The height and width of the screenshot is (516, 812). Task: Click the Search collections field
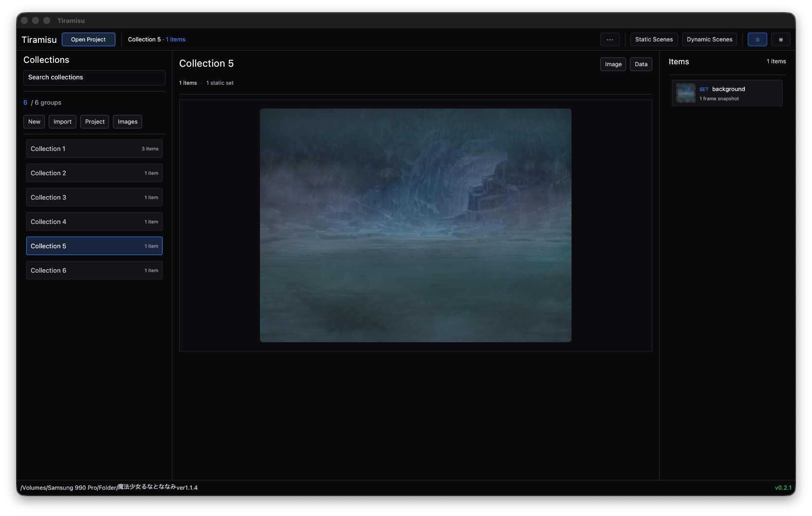94,77
